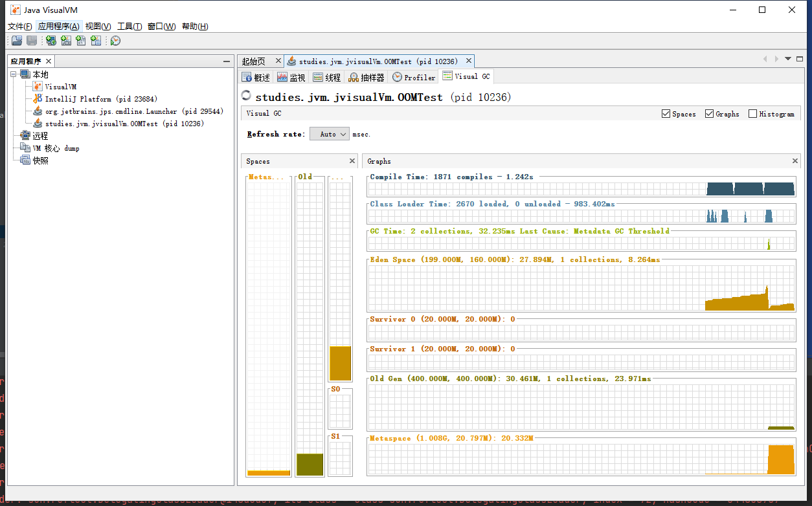Switch to the 监视 tab
Screen dimensions: 812x506
pyautogui.click(x=291, y=77)
